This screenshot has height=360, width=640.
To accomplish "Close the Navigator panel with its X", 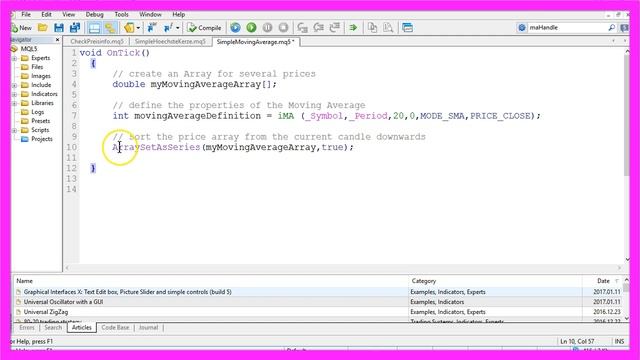I will click(57, 40).
